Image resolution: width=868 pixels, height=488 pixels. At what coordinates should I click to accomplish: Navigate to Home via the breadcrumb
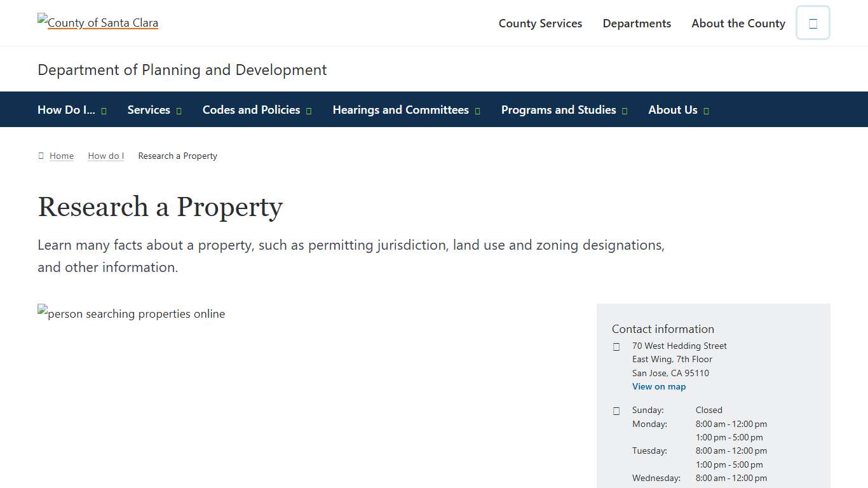tap(62, 155)
